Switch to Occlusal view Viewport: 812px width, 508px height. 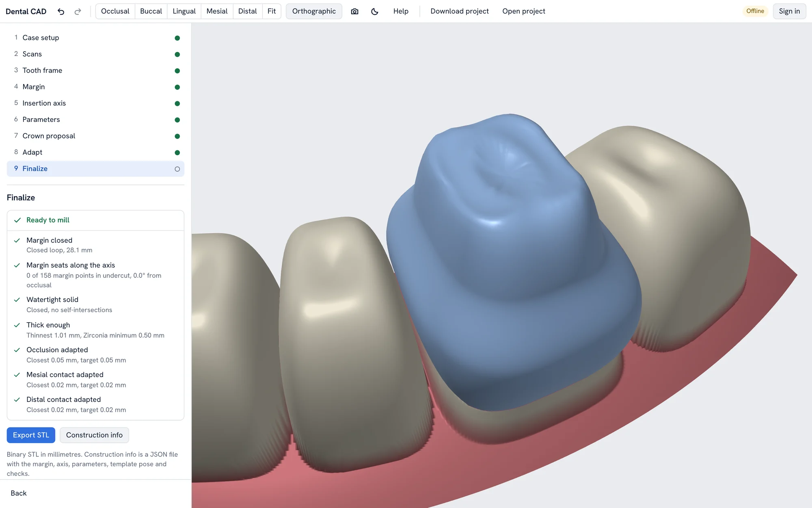tap(115, 11)
